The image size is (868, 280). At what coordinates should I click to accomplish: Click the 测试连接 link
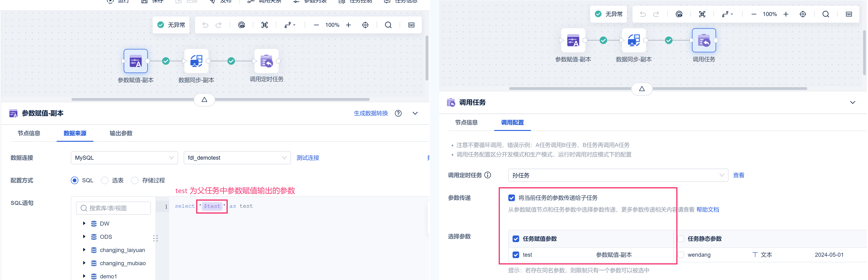pyautogui.click(x=308, y=158)
